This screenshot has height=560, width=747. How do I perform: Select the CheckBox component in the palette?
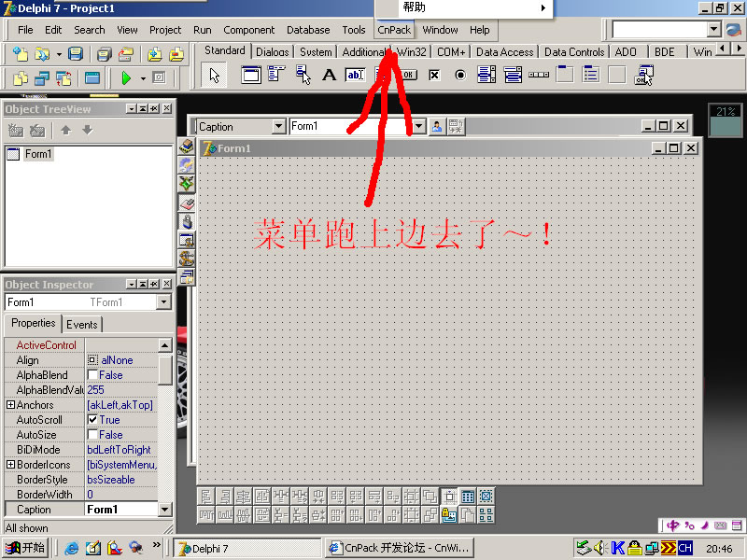[x=434, y=76]
